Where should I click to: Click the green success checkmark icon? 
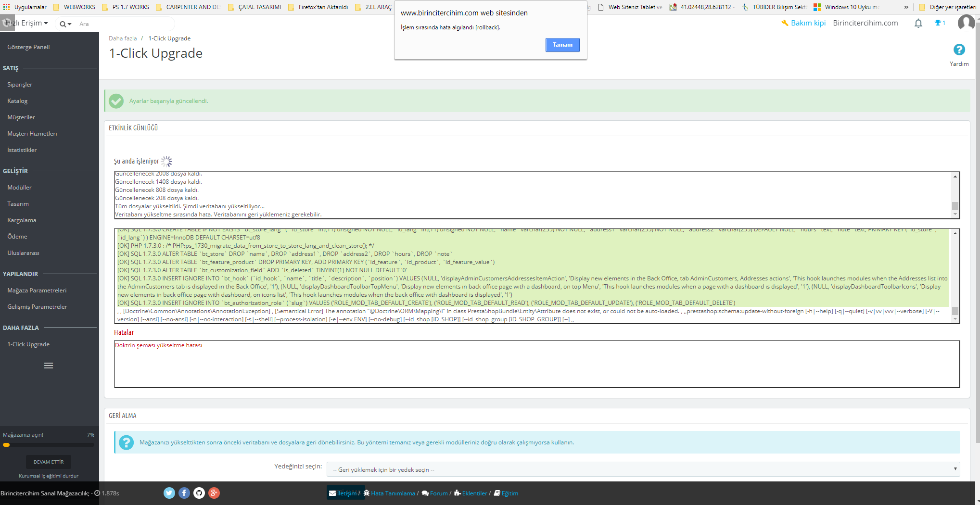point(116,101)
